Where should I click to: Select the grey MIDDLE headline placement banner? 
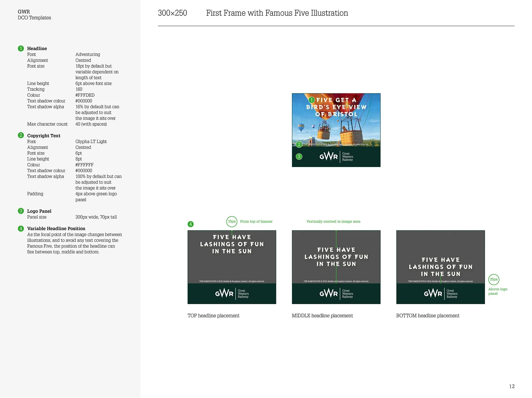tap(336, 267)
